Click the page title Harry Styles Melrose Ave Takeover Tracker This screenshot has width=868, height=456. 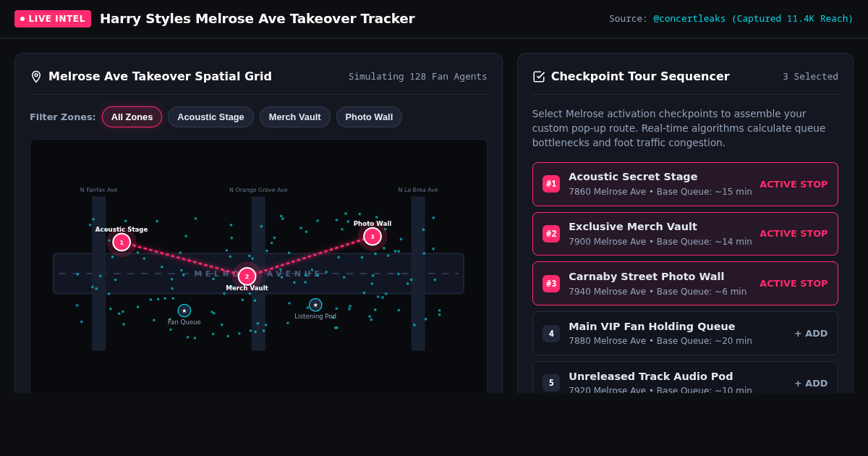pyautogui.click(x=258, y=19)
